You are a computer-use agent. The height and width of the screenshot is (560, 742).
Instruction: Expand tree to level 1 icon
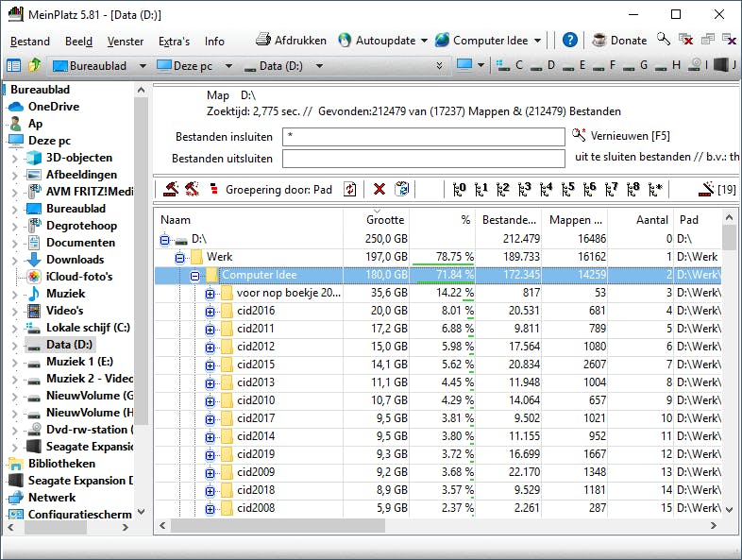tap(481, 190)
